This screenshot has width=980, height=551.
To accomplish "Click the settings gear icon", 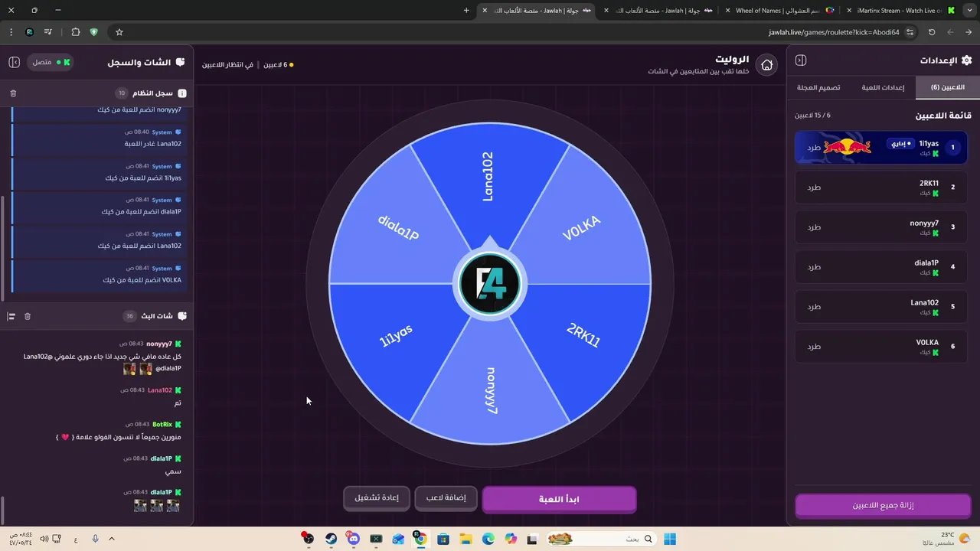I will point(966,60).
